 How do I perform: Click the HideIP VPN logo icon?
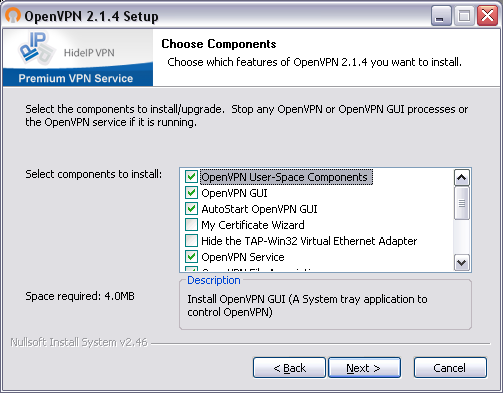37,48
